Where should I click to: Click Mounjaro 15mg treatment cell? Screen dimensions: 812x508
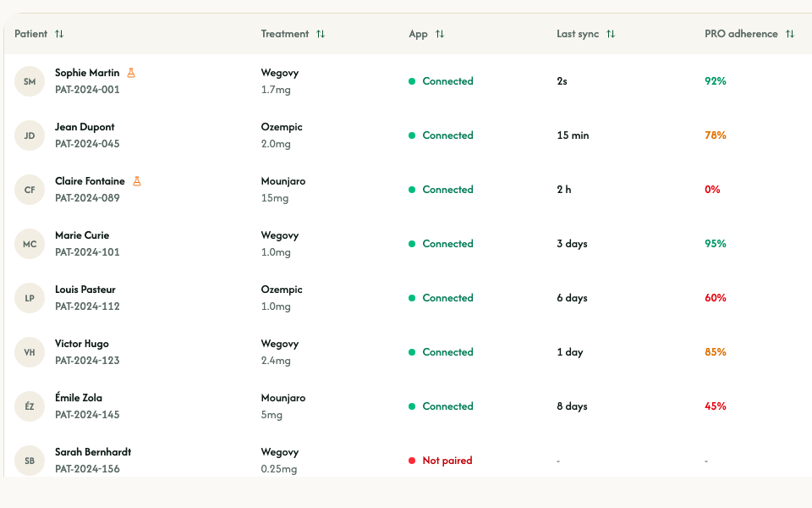(283, 190)
